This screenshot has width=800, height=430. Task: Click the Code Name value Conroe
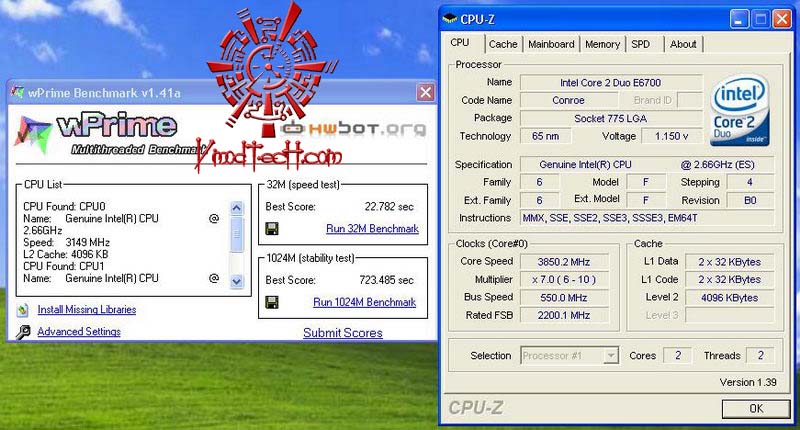pyautogui.click(x=568, y=100)
